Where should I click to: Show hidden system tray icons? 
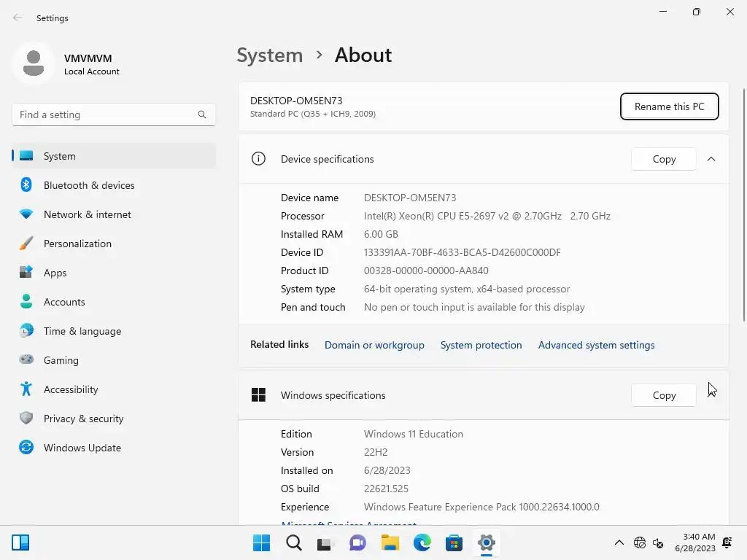click(619, 542)
